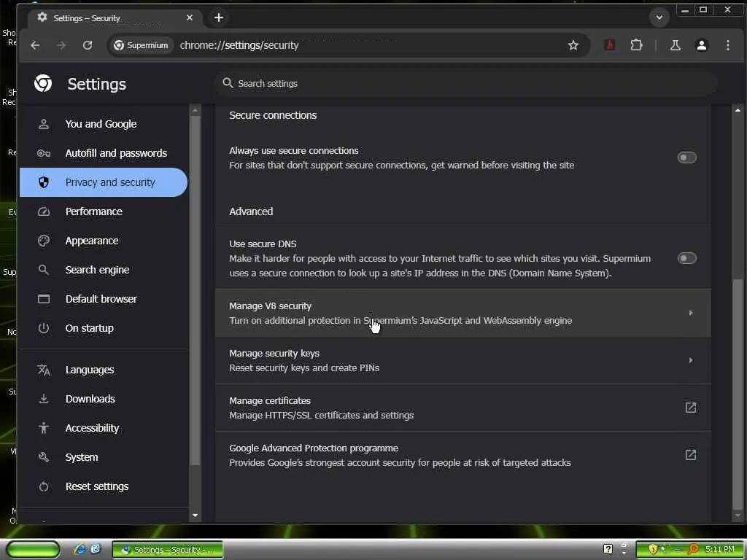Click the 5:11 PM clock
Screen dimensions: 747x560
point(720,549)
